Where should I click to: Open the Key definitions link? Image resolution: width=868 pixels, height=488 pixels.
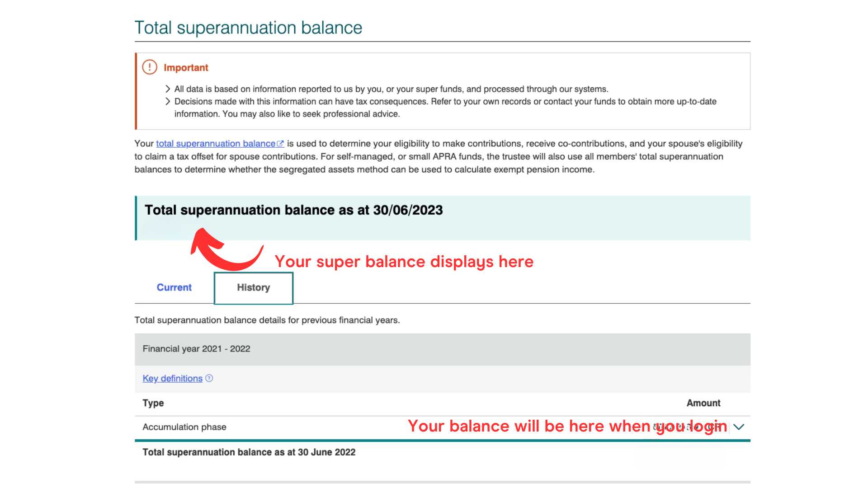tap(172, 379)
